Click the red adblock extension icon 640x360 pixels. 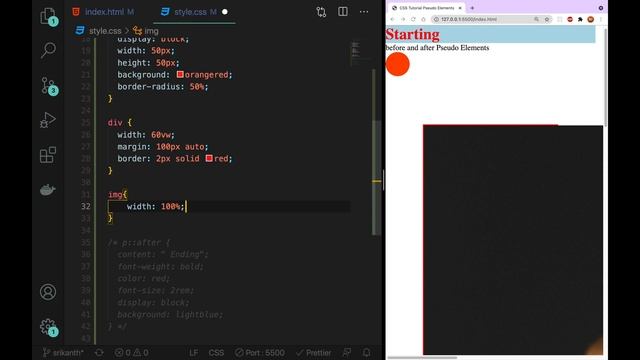(x=570, y=19)
